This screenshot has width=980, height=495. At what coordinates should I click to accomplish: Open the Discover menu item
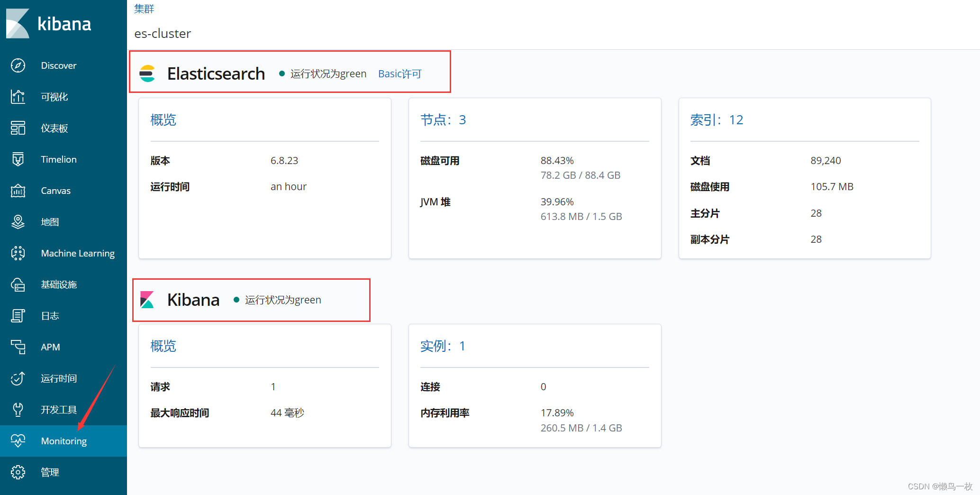pyautogui.click(x=64, y=65)
